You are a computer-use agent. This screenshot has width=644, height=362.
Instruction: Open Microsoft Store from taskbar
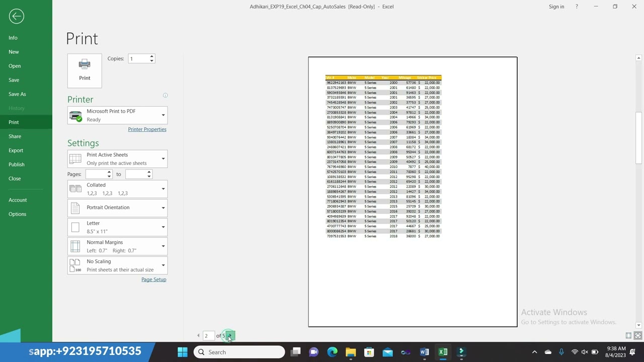pyautogui.click(x=369, y=352)
